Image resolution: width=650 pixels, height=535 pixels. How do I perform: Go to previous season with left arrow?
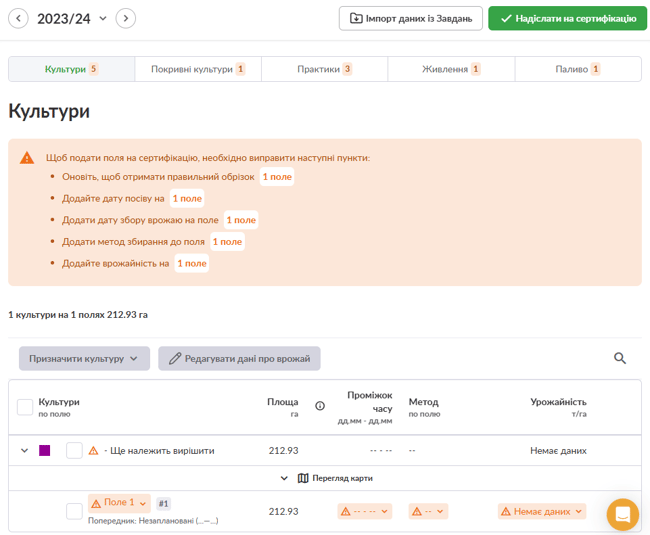point(18,18)
